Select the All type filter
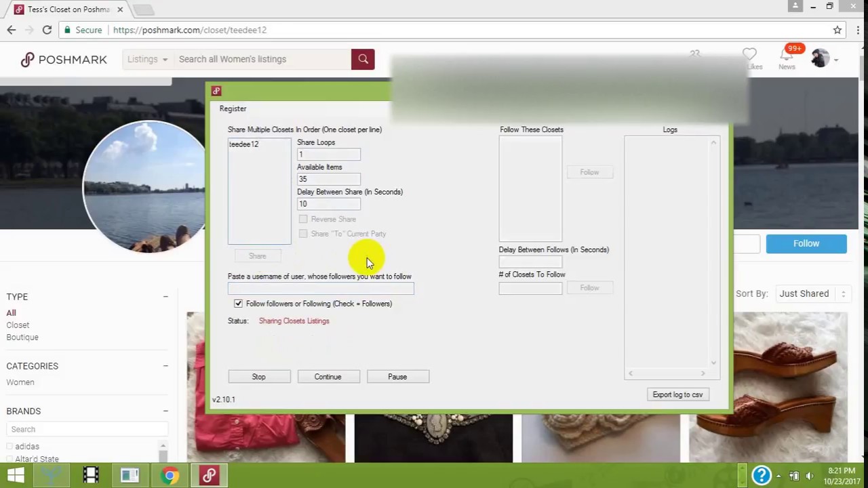The height and width of the screenshot is (488, 868). tap(11, 312)
